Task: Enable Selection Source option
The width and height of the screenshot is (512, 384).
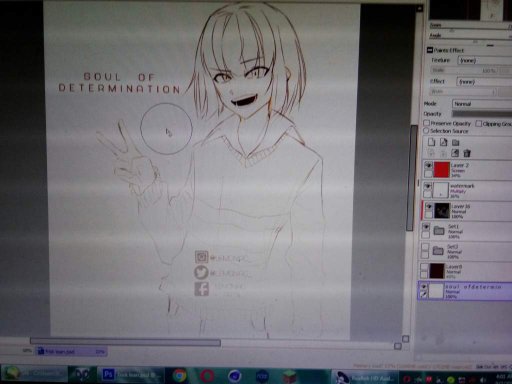Action: (426, 131)
